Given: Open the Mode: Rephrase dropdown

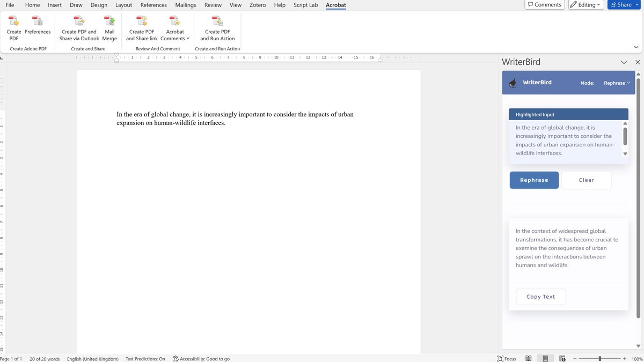Looking at the screenshot, I should coord(617,83).
